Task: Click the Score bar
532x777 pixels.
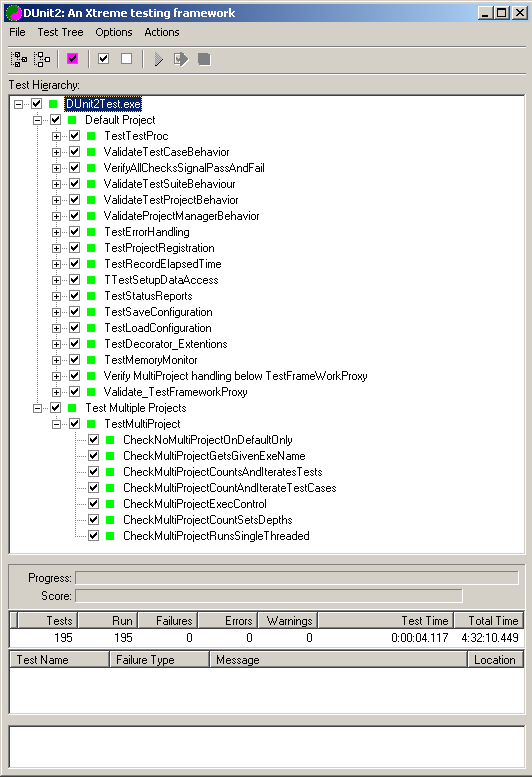Action: (x=269, y=596)
